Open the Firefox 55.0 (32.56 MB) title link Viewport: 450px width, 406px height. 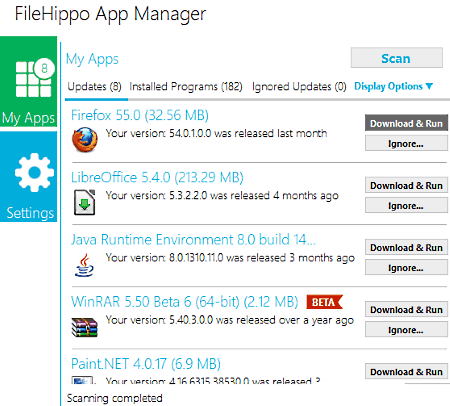pos(140,115)
